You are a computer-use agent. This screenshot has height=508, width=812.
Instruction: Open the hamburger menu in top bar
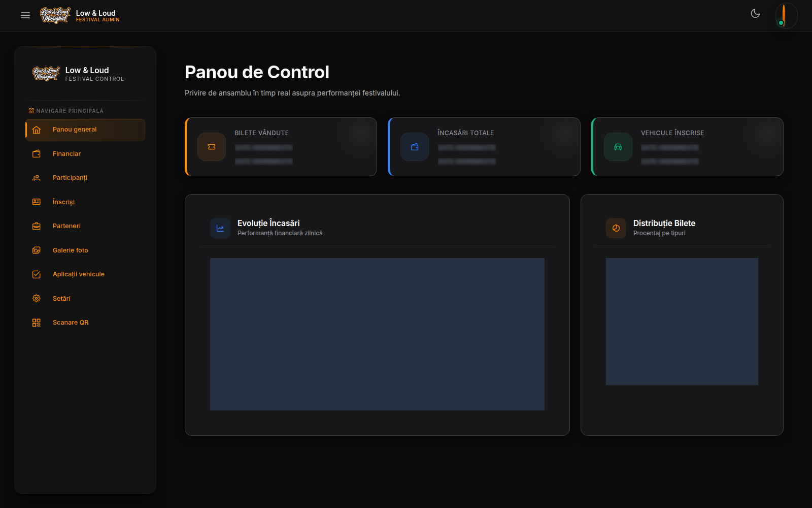(25, 15)
